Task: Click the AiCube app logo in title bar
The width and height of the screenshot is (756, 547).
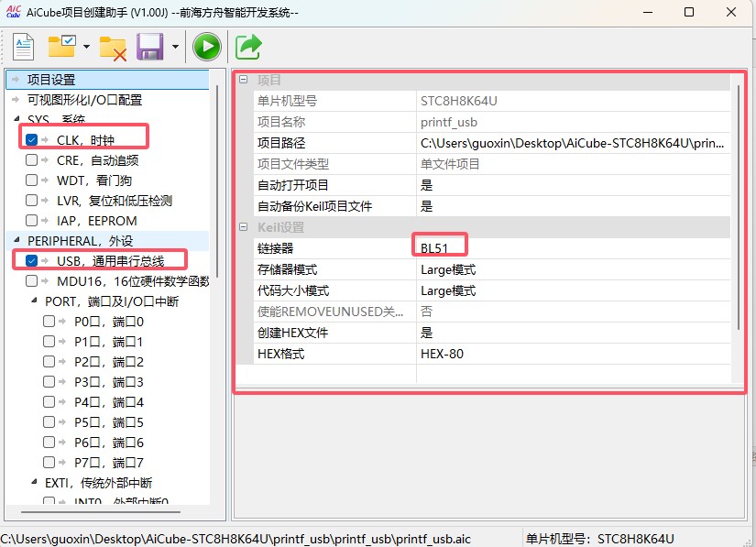Action: click(13, 11)
